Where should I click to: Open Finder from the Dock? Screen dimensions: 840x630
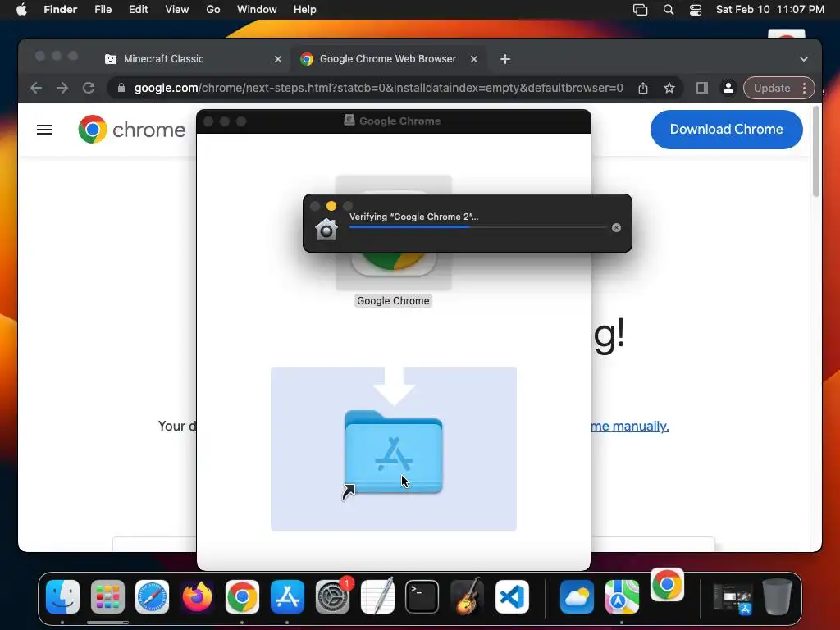pos(62,596)
